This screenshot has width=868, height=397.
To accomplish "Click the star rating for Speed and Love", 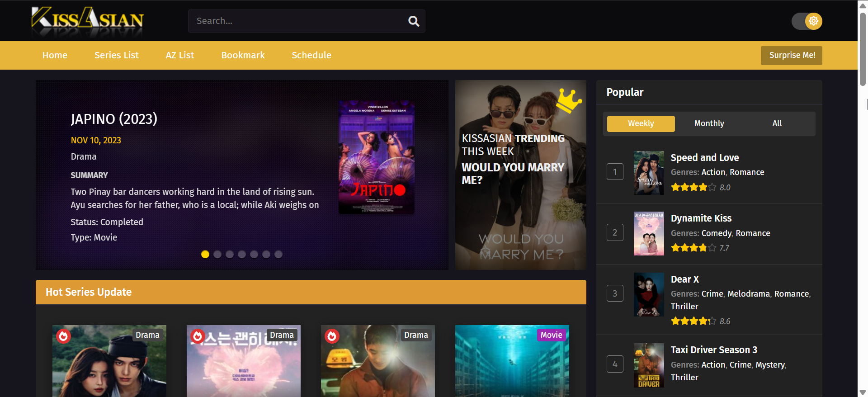I will pos(693,187).
